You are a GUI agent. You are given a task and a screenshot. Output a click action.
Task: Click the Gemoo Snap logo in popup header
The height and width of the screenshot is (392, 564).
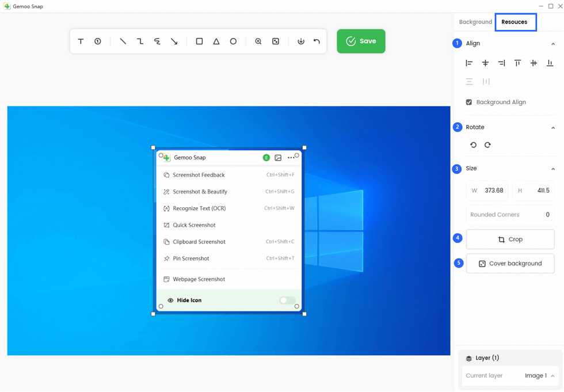166,158
